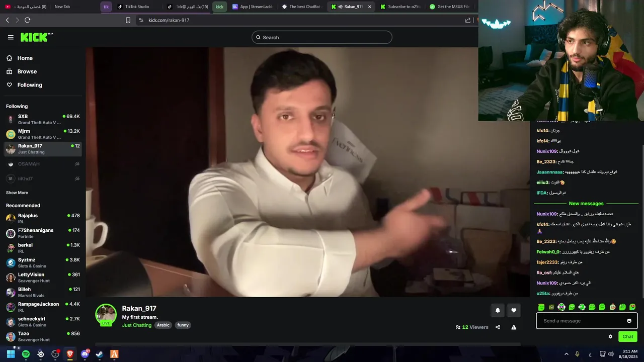This screenshot has height=362, width=644.
Task: Switch to The best ChatBot tab
Action: (x=301, y=7)
